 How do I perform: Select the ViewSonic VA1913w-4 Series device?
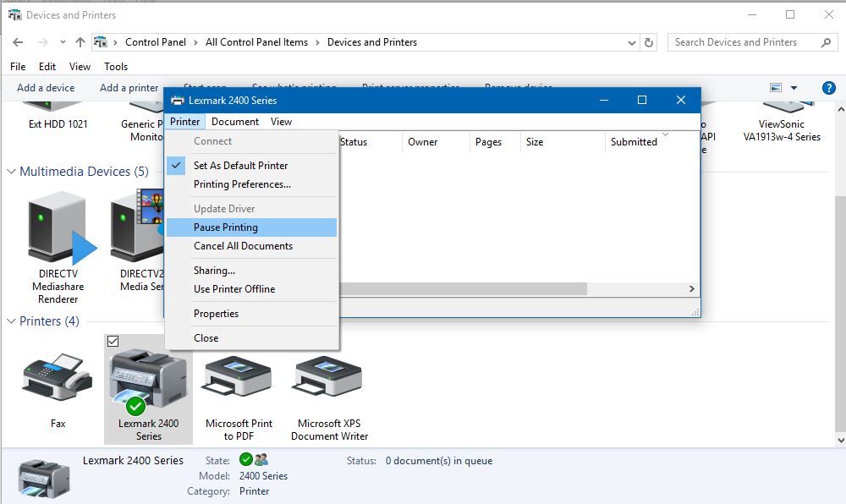point(781,130)
